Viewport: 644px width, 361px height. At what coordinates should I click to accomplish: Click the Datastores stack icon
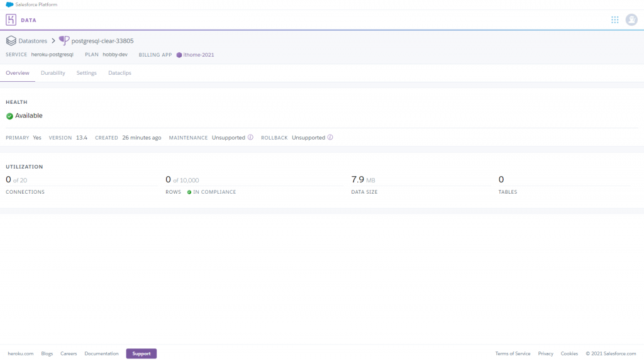tap(11, 41)
